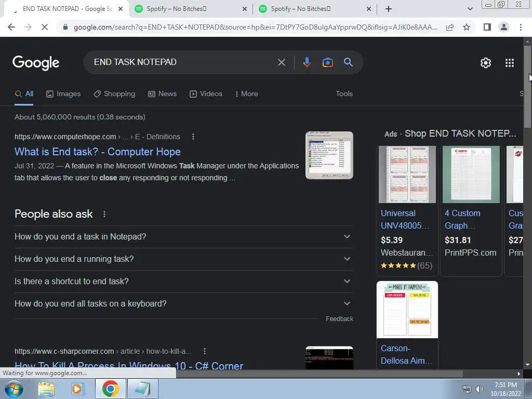This screenshot has height=399, width=532.
Task: Click the network tray icon
Action: pyautogui.click(x=467, y=389)
